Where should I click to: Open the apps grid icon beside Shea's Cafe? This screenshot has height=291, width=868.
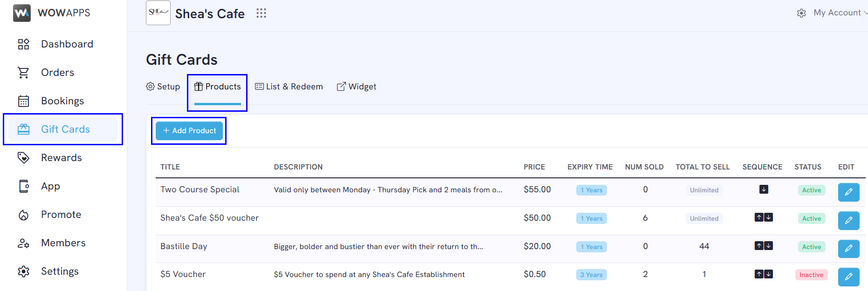[x=261, y=13]
